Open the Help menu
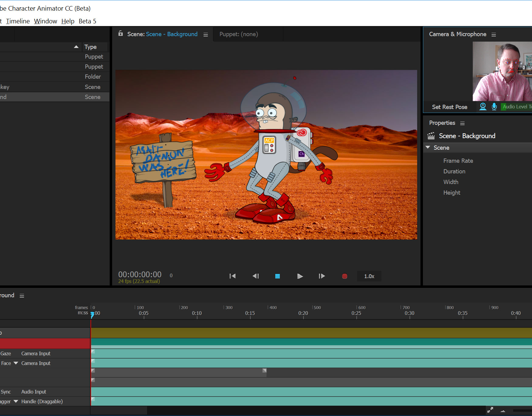The height and width of the screenshot is (416, 532). pos(68,21)
